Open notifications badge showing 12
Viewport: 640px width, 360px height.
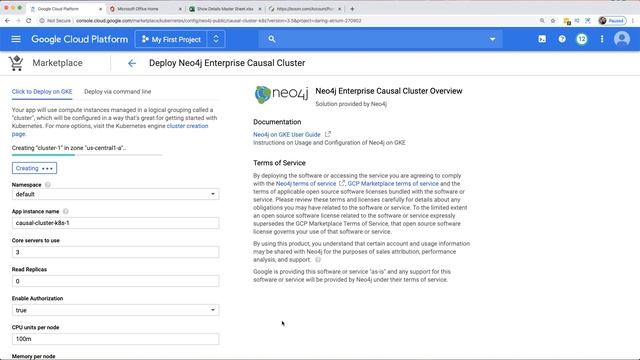tap(582, 39)
